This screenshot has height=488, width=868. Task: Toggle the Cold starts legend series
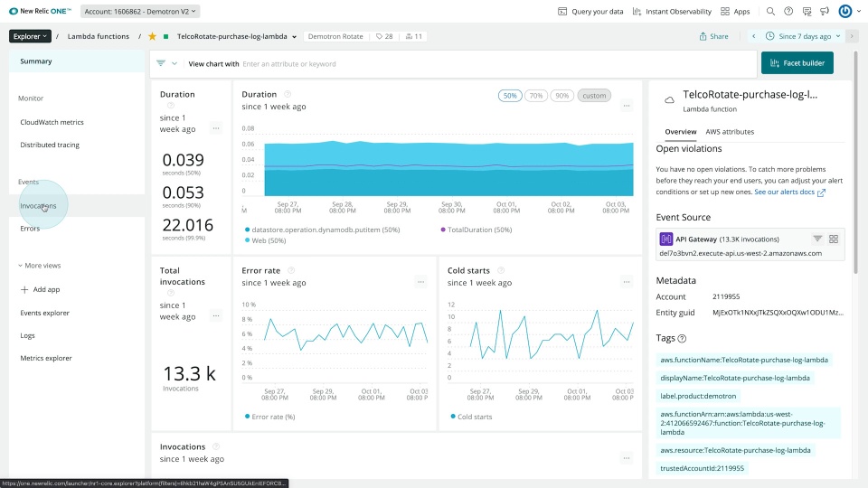[x=471, y=417]
